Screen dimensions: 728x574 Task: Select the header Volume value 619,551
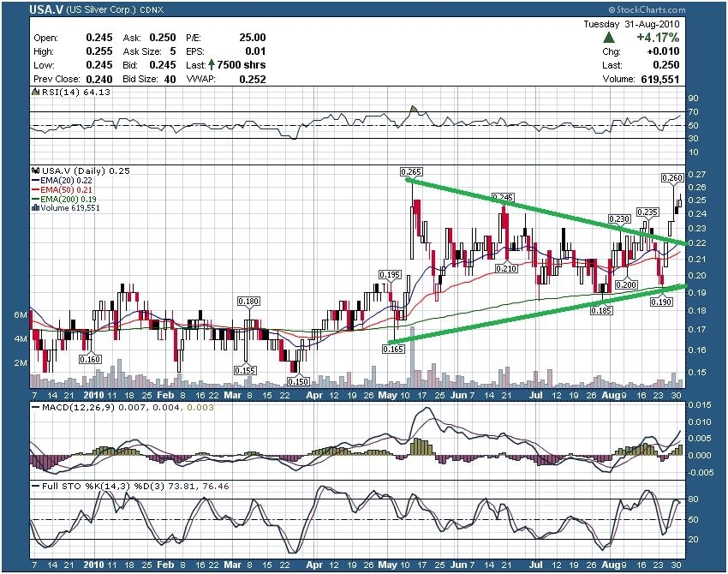(x=659, y=79)
